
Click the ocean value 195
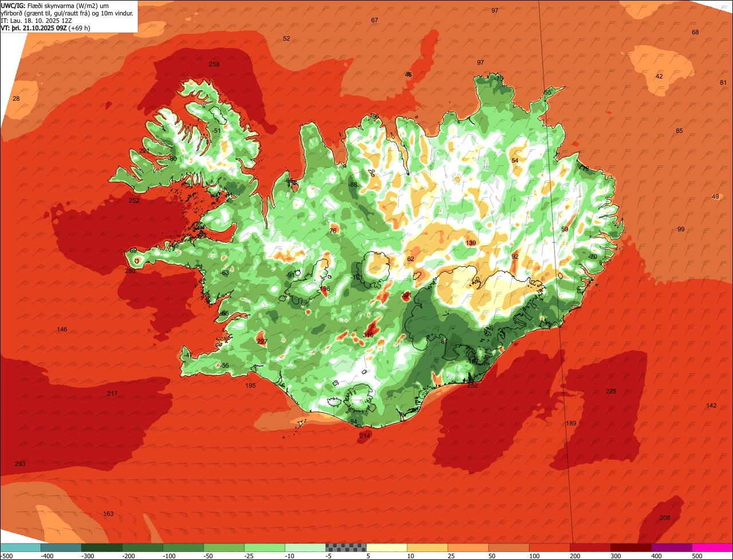tap(250, 386)
